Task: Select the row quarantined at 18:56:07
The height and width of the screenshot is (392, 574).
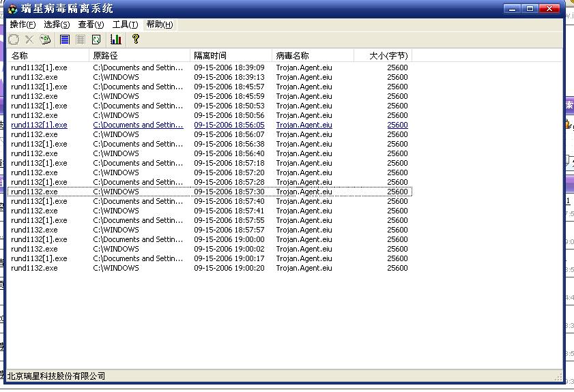Action: (210, 134)
